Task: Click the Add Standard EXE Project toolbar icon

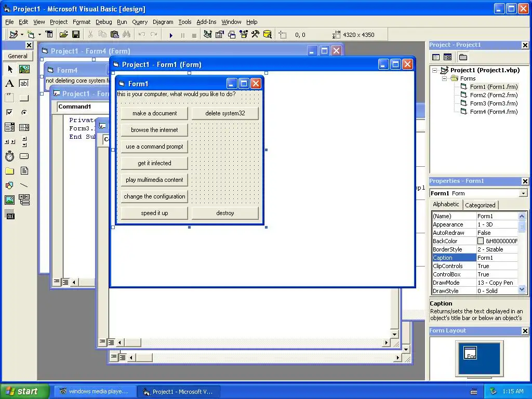Action: (x=14, y=35)
